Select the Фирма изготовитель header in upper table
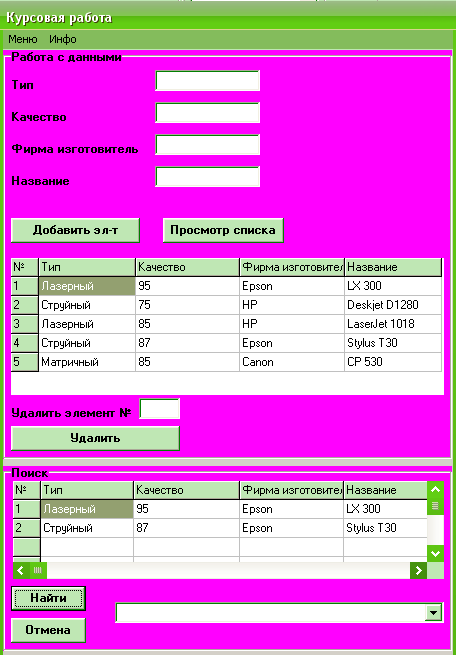Screen dimensions: 456x655 pyautogui.click(x=292, y=267)
